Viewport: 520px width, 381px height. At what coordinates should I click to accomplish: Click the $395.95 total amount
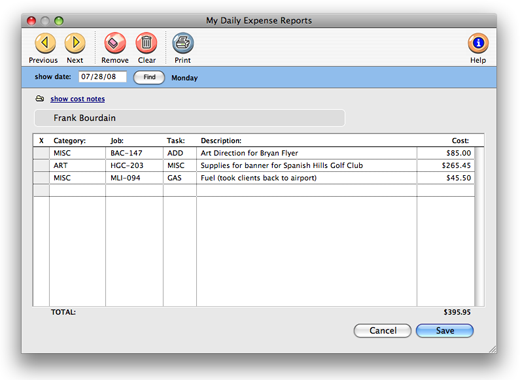pos(457,312)
